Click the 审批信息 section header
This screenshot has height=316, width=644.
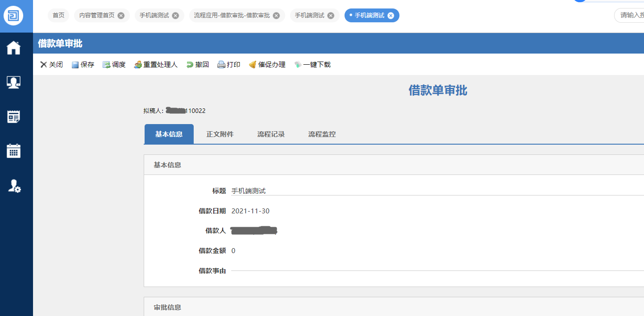[394, 307]
